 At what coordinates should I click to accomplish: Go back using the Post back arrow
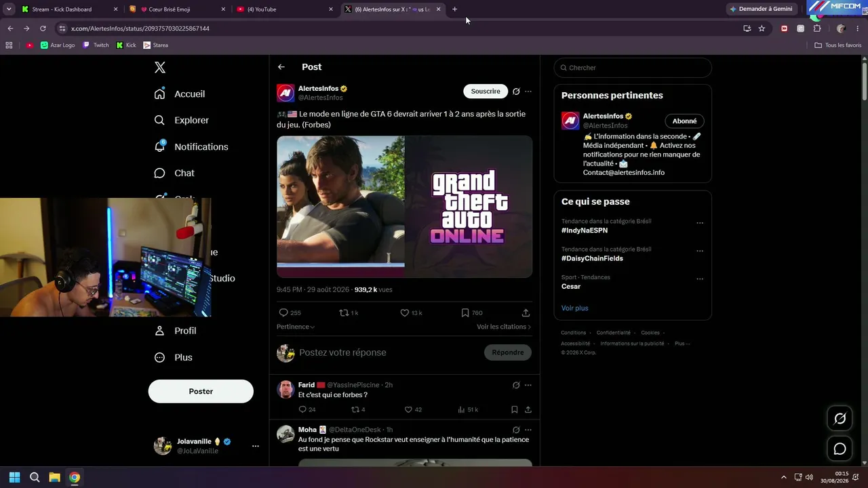(x=281, y=67)
